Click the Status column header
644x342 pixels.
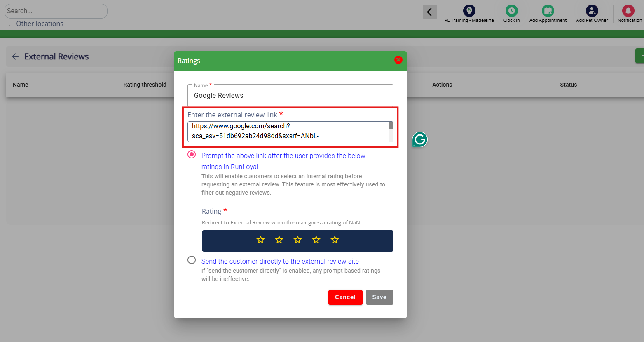click(569, 85)
